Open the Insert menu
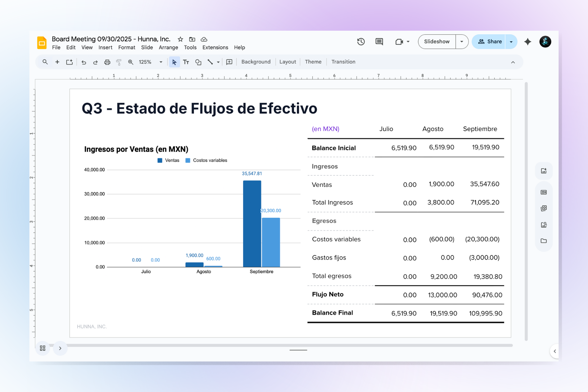Viewport: 588px width, 392px height. [x=105, y=47]
